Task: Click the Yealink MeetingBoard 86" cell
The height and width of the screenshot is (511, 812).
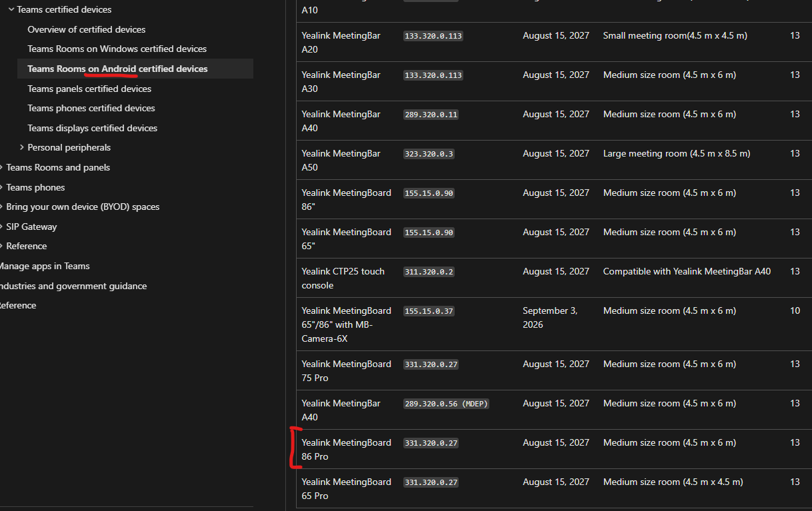Action: coord(346,199)
